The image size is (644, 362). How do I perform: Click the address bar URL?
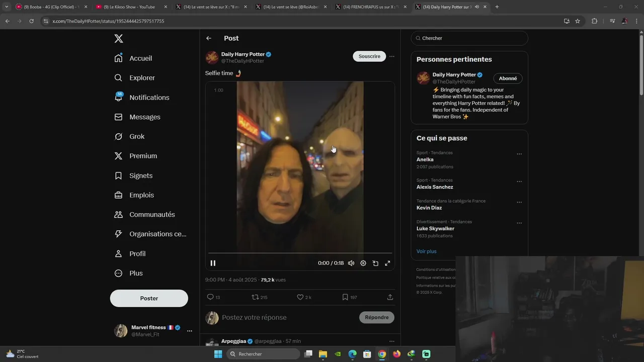click(x=108, y=21)
